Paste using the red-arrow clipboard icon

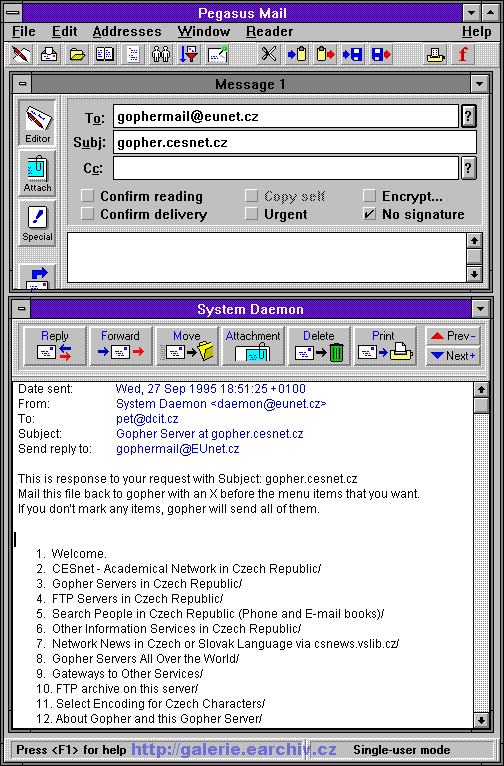[x=325, y=54]
